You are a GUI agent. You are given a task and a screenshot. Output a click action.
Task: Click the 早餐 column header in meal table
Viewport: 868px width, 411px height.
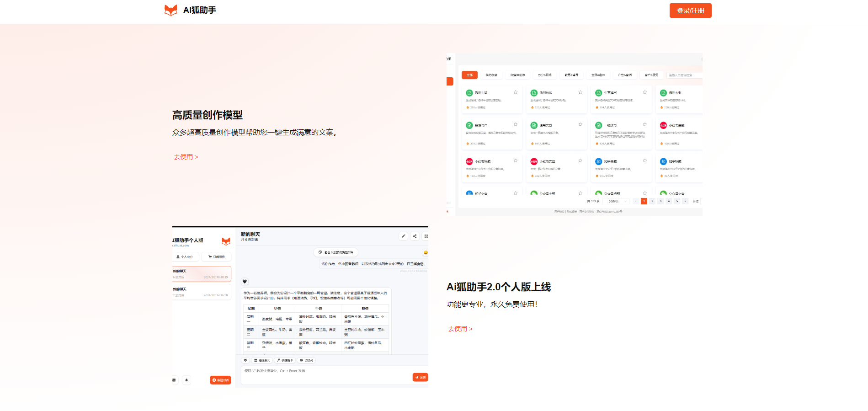(277, 309)
